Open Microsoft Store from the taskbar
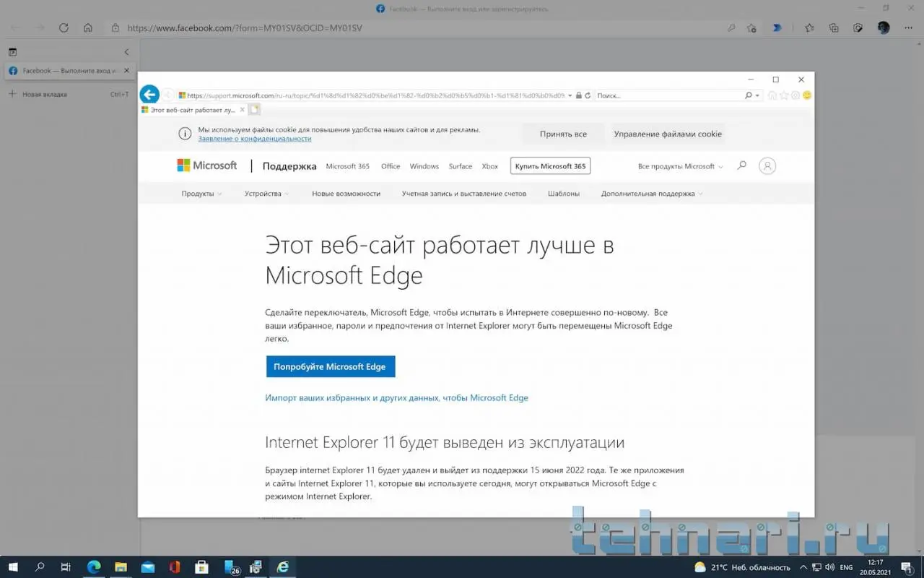The image size is (924, 578). [201, 567]
